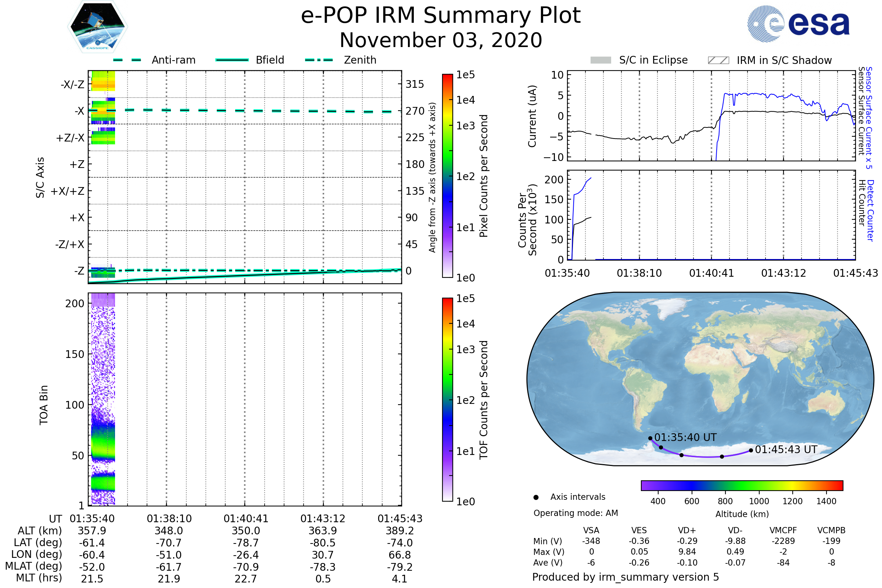Click the Axis intervals black dot legend marker

point(536,497)
